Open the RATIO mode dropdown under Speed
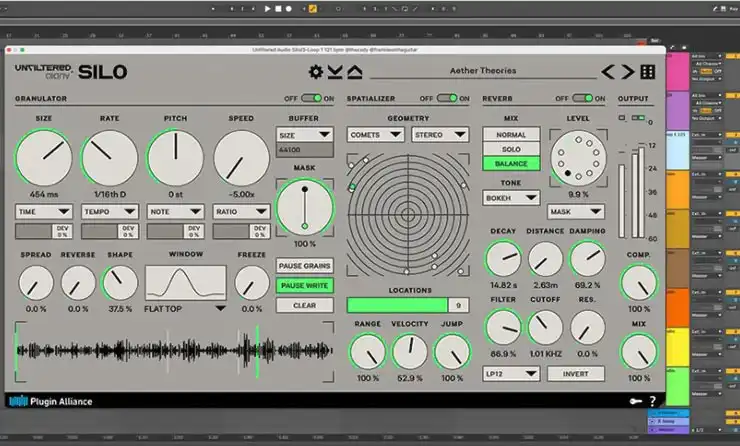The height and width of the screenshot is (446, 740). [241, 212]
